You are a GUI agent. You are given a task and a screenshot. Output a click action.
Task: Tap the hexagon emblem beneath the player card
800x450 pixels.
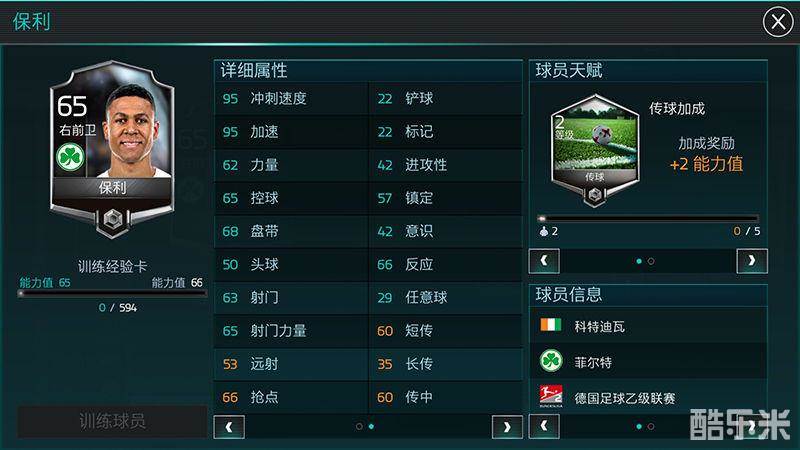pos(113,220)
